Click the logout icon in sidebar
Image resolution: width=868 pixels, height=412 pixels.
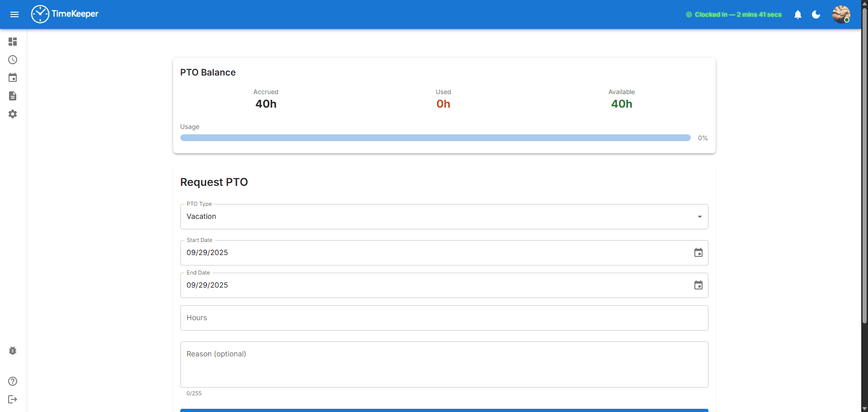(x=13, y=399)
